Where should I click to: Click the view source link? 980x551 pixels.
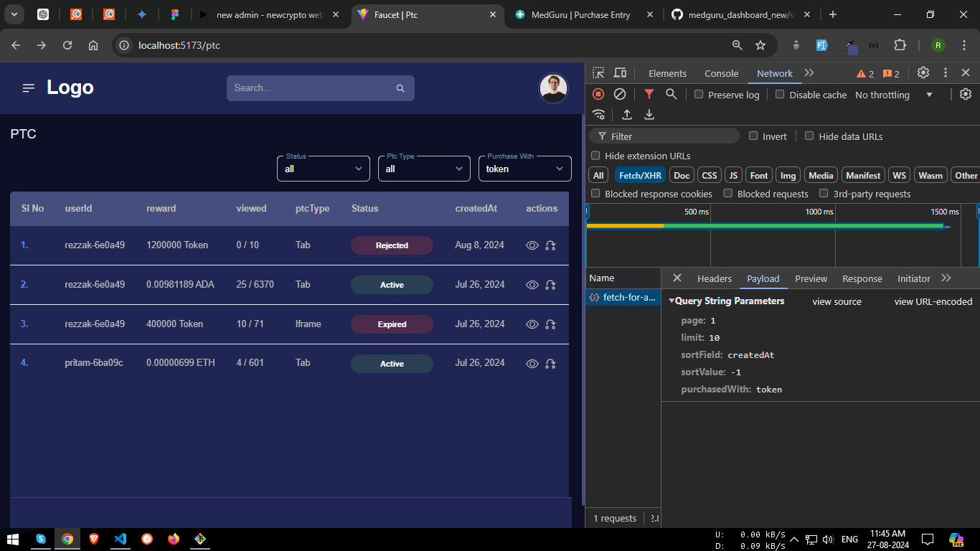[837, 301]
